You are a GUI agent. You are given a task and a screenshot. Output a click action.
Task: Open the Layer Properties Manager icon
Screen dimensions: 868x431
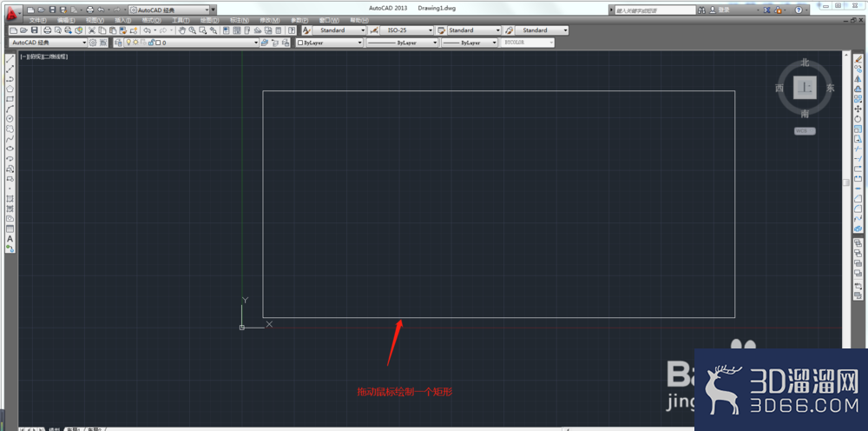point(118,43)
